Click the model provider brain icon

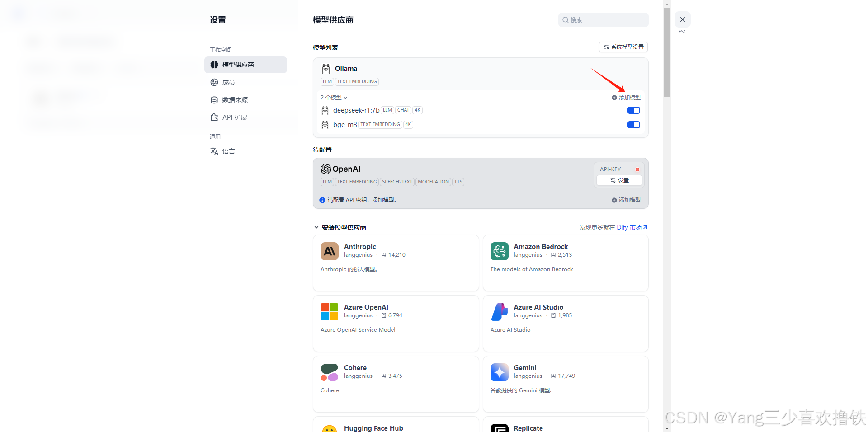coord(214,65)
